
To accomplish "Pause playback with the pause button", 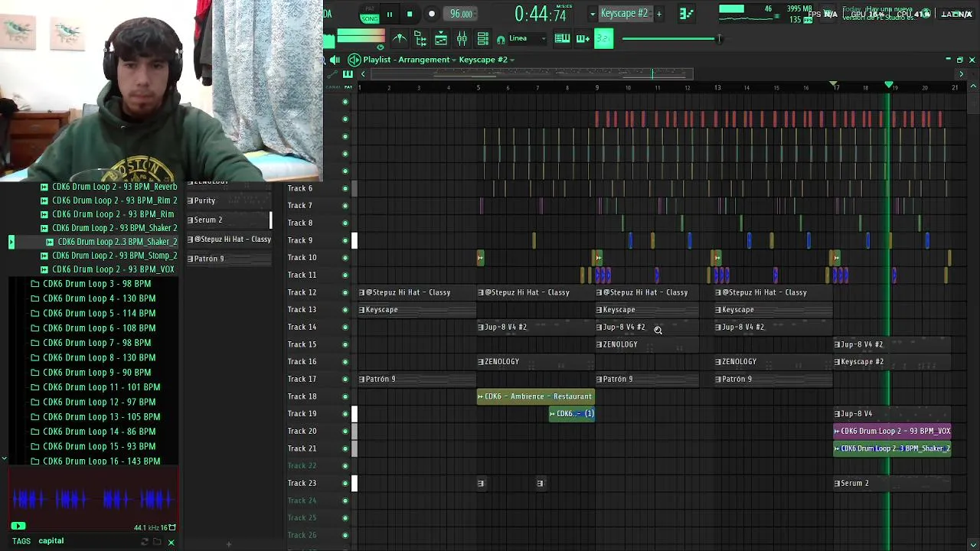I will (389, 14).
